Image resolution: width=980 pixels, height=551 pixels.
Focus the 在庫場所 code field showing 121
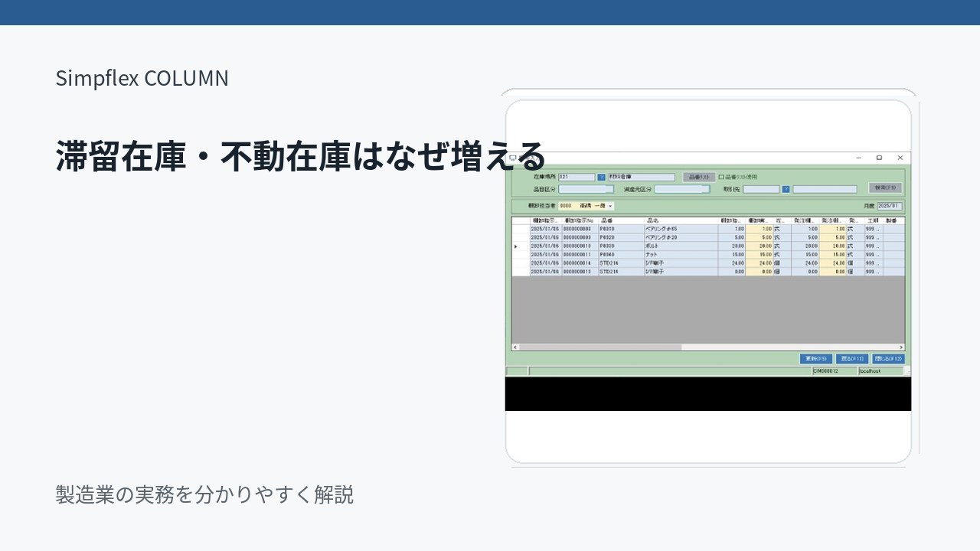(577, 177)
